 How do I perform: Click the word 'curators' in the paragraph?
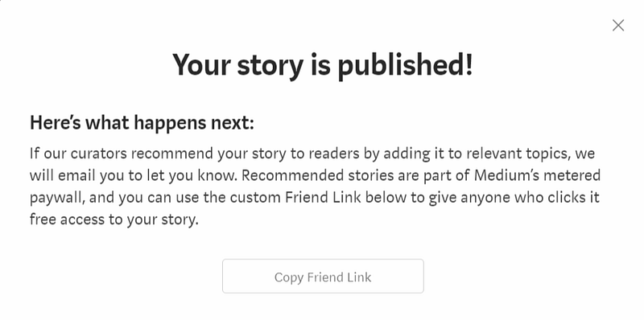pyautogui.click(x=101, y=154)
